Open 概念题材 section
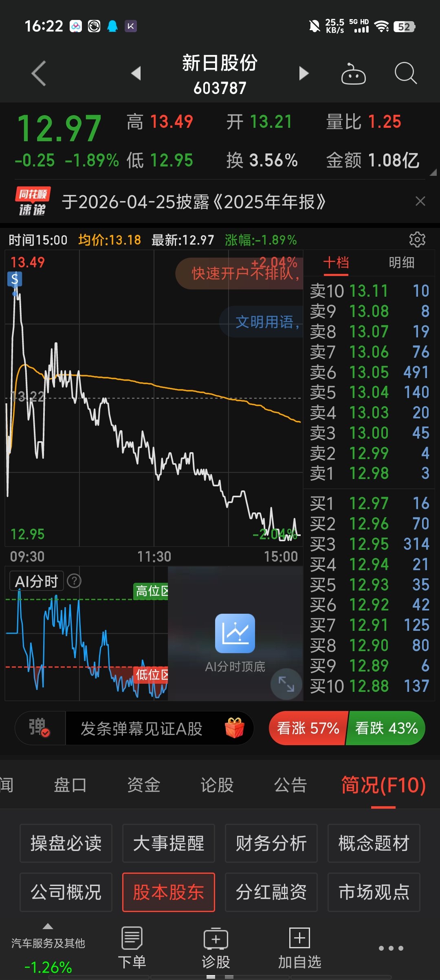 (374, 843)
